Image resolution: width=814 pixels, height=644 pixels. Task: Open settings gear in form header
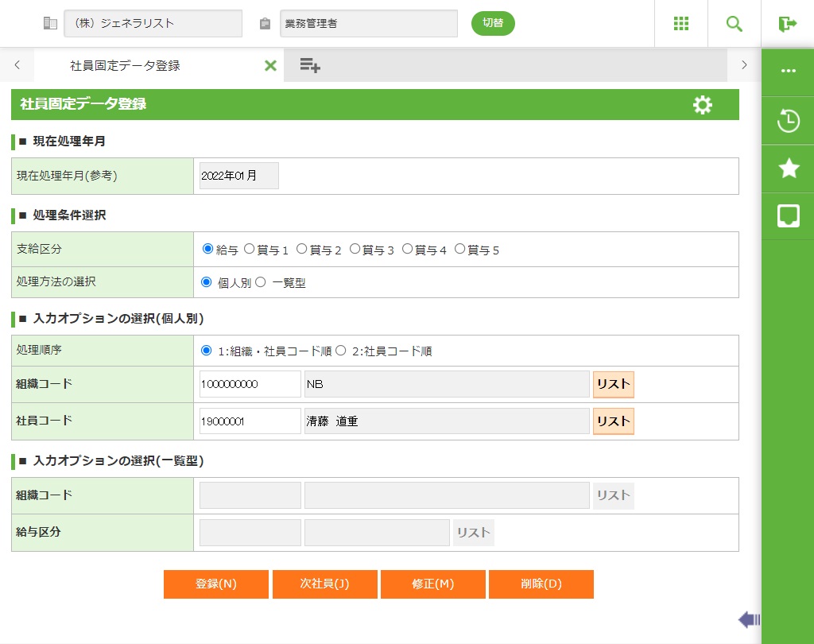pos(702,105)
